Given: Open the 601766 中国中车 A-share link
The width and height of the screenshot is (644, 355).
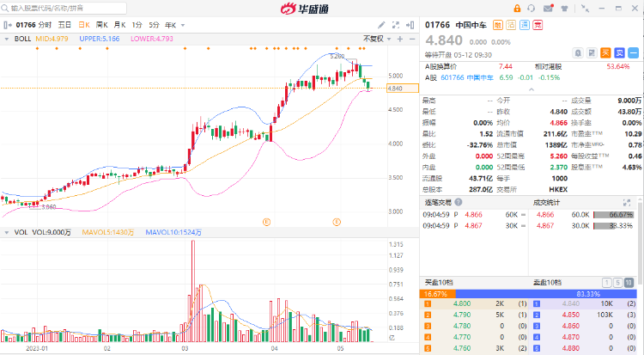Looking at the screenshot, I should tap(467, 77).
